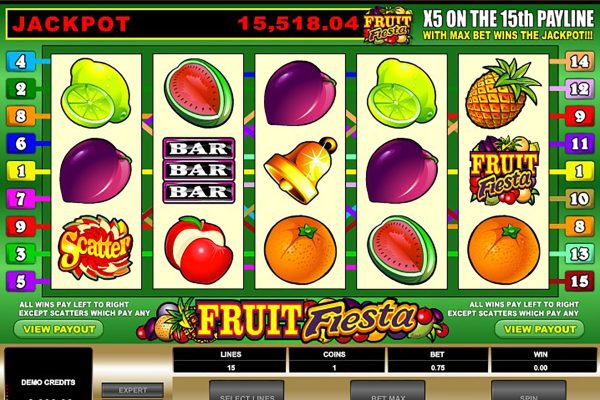Open View Payout on the left

tap(59, 329)
